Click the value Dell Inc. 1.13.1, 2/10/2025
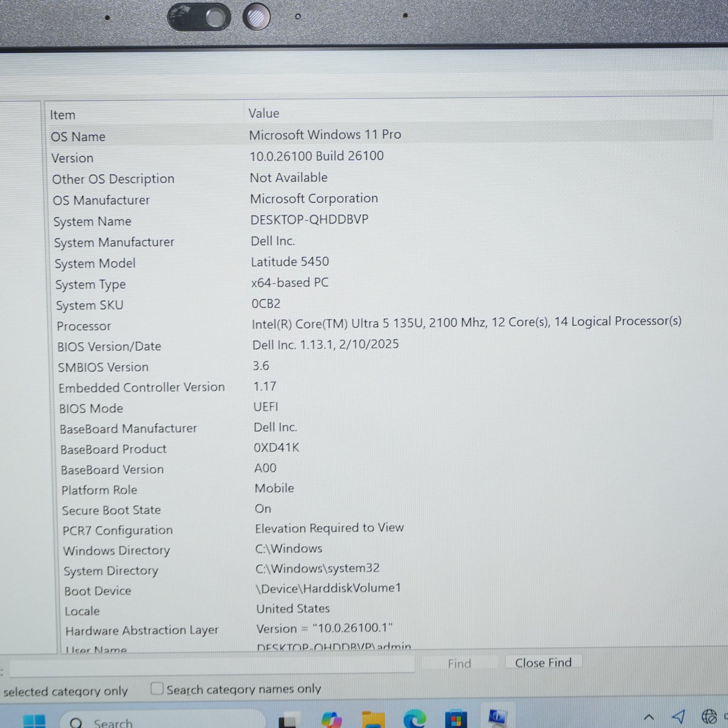Screen dimensions: 728x728 tap(326, 344)
